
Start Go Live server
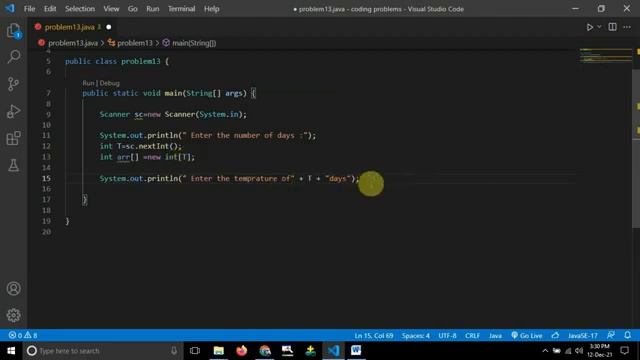(527, 335)
